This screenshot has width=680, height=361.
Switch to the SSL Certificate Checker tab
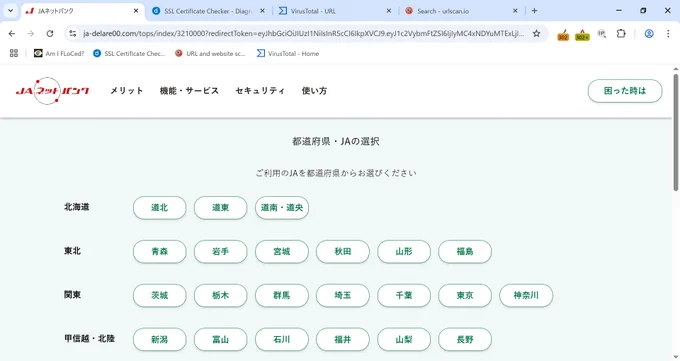tap(209, 11)
